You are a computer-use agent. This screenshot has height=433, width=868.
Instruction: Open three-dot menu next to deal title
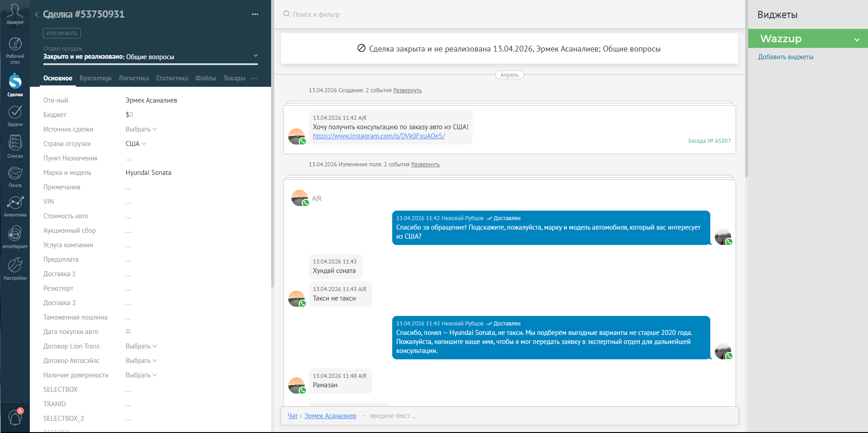click(255, 14)
